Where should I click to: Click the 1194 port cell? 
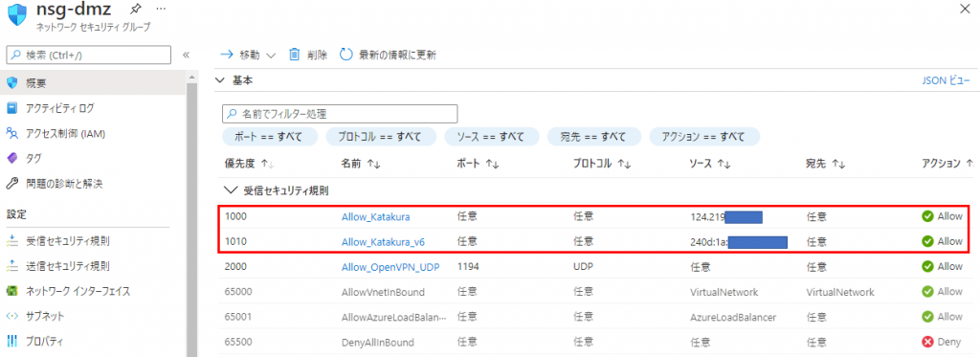[467, 266]
